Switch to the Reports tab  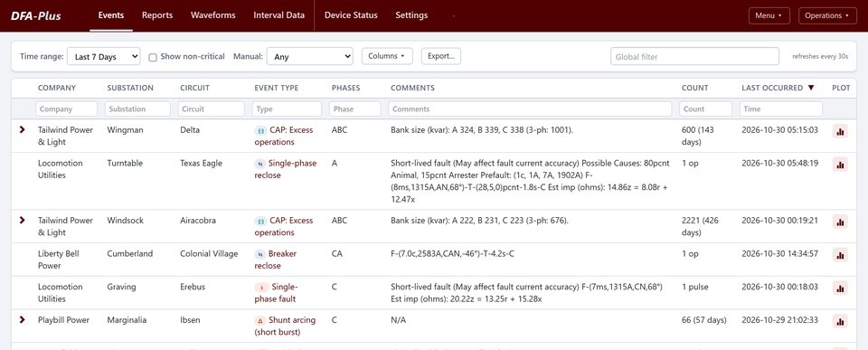(x=157, y=15)
